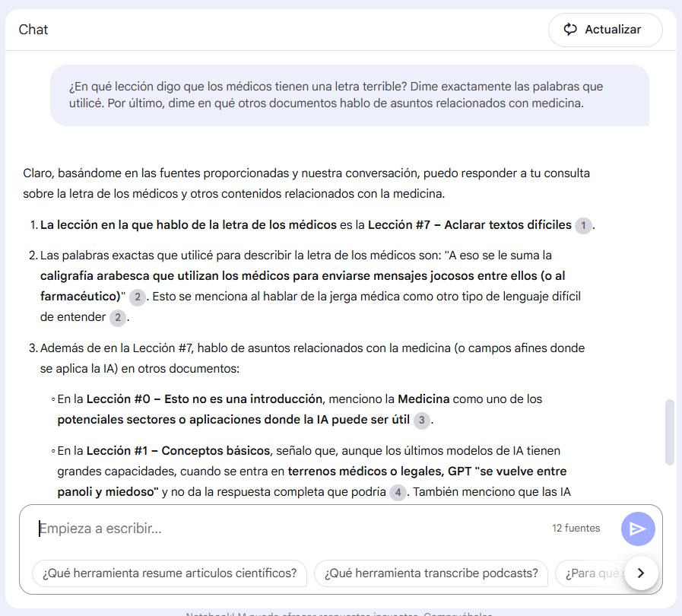The image size is (682, 616).
Task: Click the Chat panel title
Action: click(x=33, y=30)
